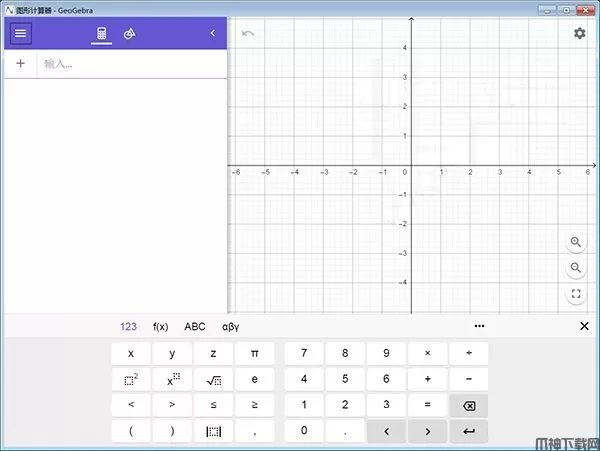Viewport: 600px width, 451px height.
Task: Tap the equals sign key
Action: pos(427,405)
